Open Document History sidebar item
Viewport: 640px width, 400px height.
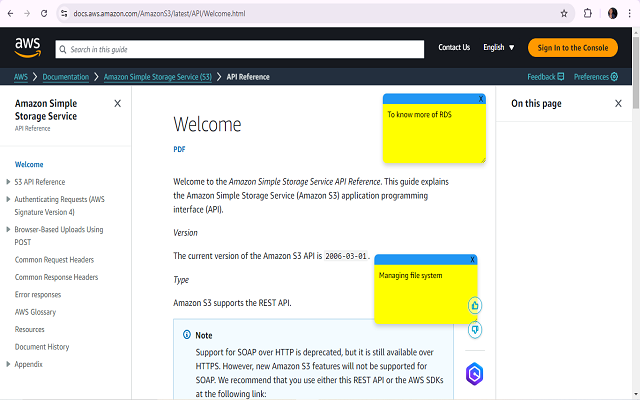(x=42, y=347)
